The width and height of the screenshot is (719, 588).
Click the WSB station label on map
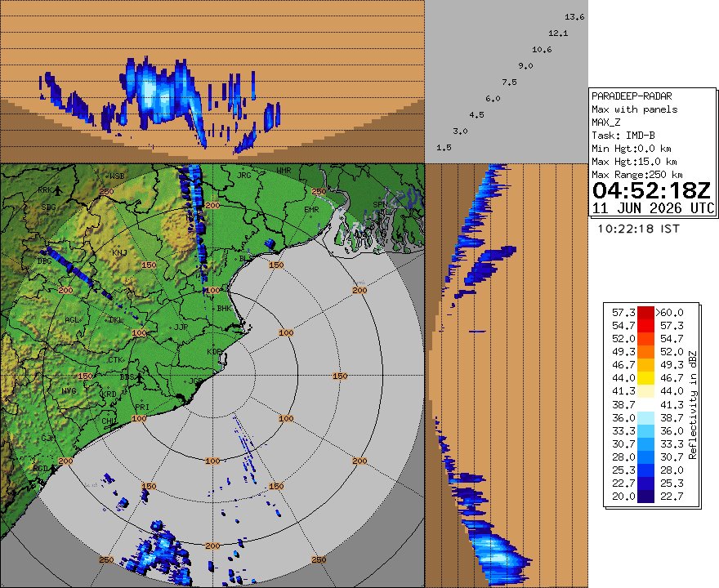coord(117,176)
